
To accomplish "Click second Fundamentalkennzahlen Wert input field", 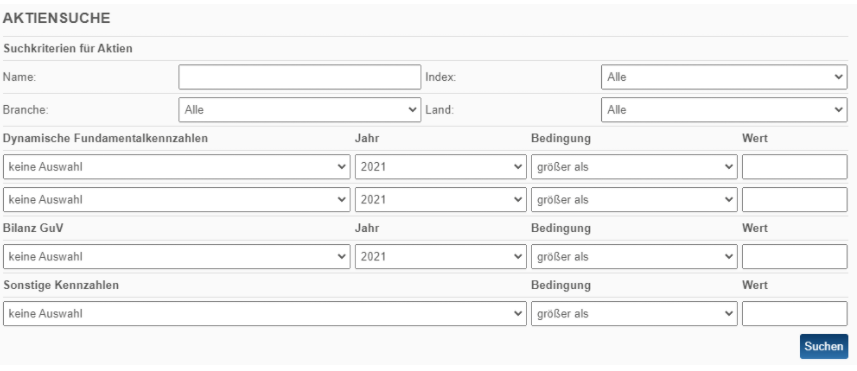I will coord(795,199).
